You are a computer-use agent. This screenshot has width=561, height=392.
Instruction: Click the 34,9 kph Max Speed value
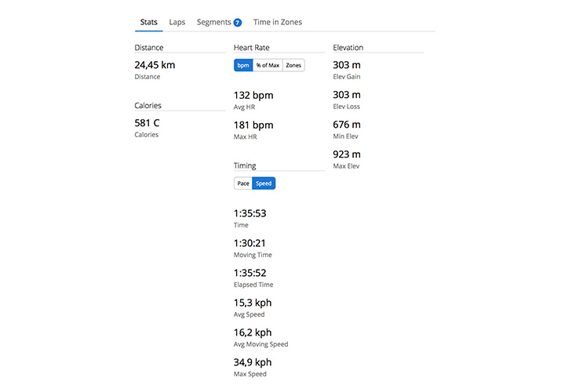coord(253,362)
